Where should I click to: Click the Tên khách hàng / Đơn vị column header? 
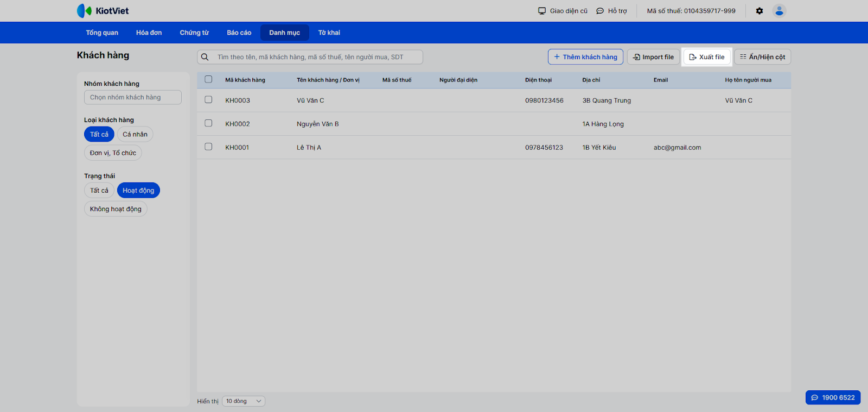click(328, 80)
